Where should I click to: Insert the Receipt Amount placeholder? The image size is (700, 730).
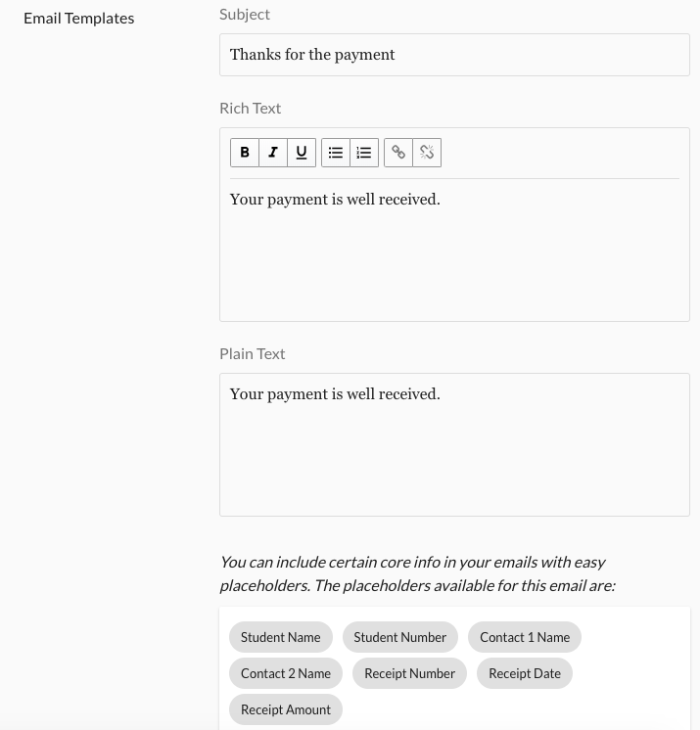click(x=286, y=709)
